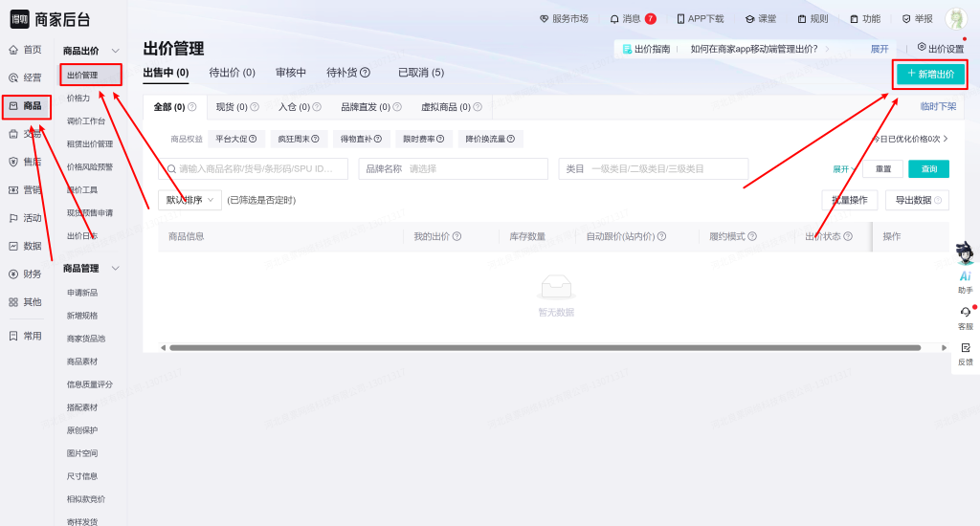The width and height of the screenshot is (980, 526).
Task: Open 如何在商家app移动端管理出价 guide link
Action: (754, 49)
